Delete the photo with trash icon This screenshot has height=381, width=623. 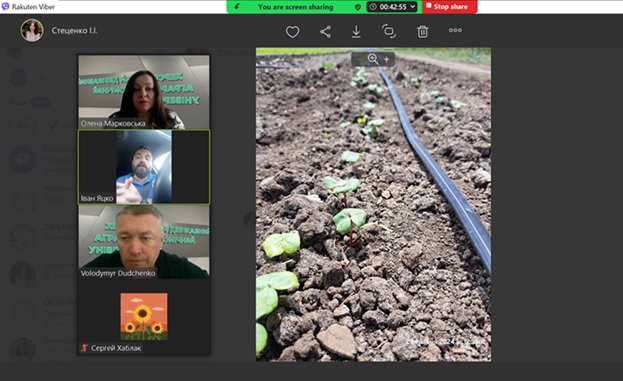point(422,31)
